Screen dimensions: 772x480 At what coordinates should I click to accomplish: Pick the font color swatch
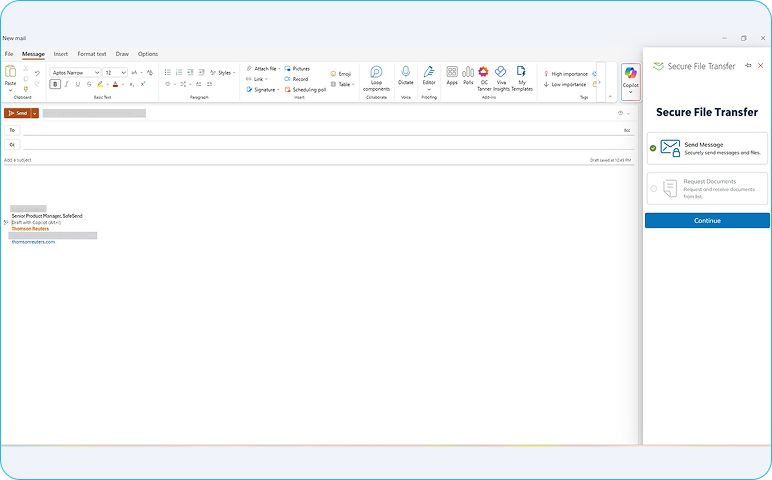coord(115,85)
